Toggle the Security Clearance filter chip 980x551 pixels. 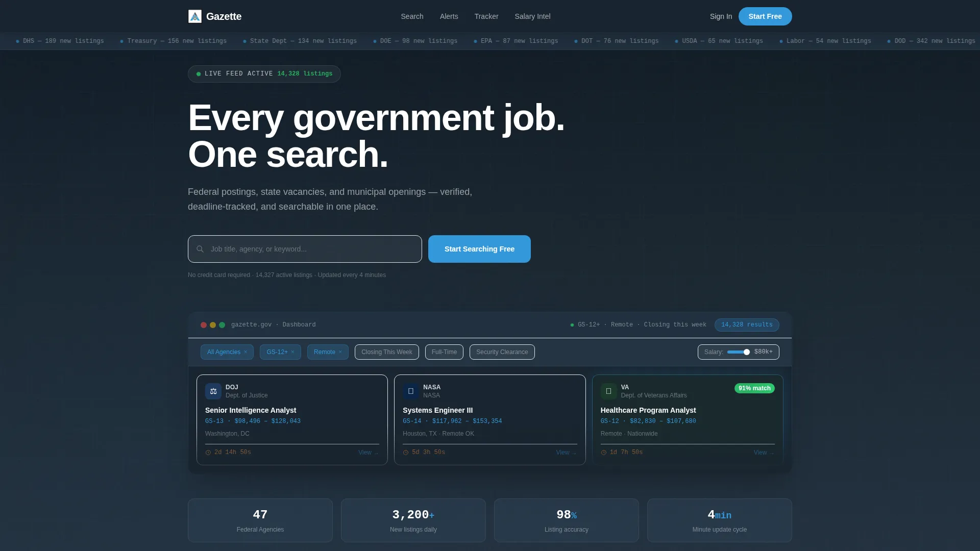click(x=502, y=352)
